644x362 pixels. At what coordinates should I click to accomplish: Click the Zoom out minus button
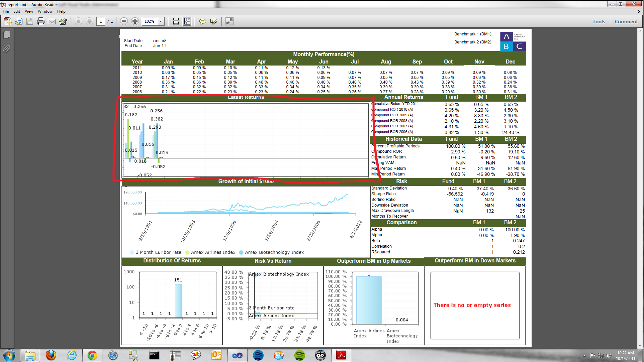pyautogui.click(x=124, y=22)
